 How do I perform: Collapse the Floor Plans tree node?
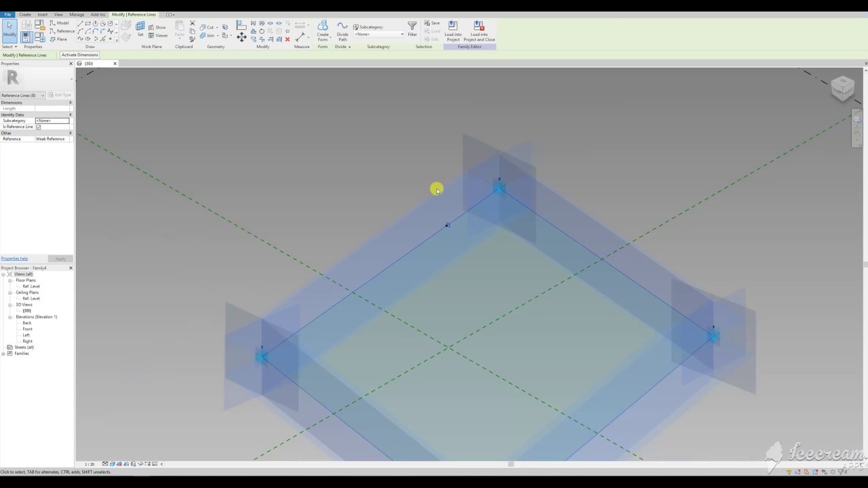10,281
